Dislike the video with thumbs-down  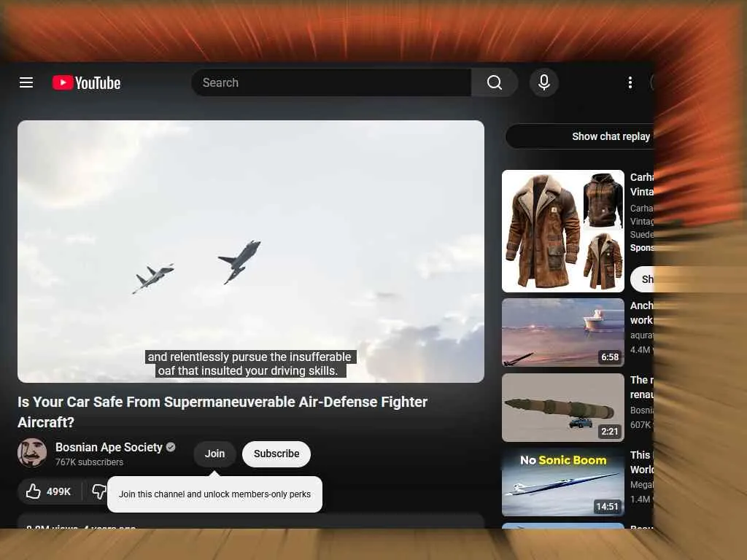tap(98, 491)
